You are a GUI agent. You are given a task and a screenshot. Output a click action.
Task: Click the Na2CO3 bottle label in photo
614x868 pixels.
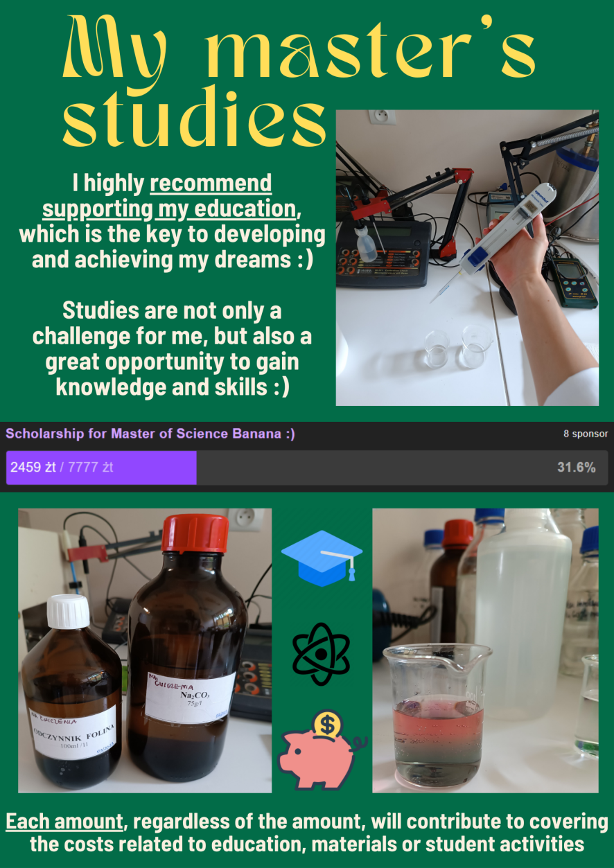[186, 693]
